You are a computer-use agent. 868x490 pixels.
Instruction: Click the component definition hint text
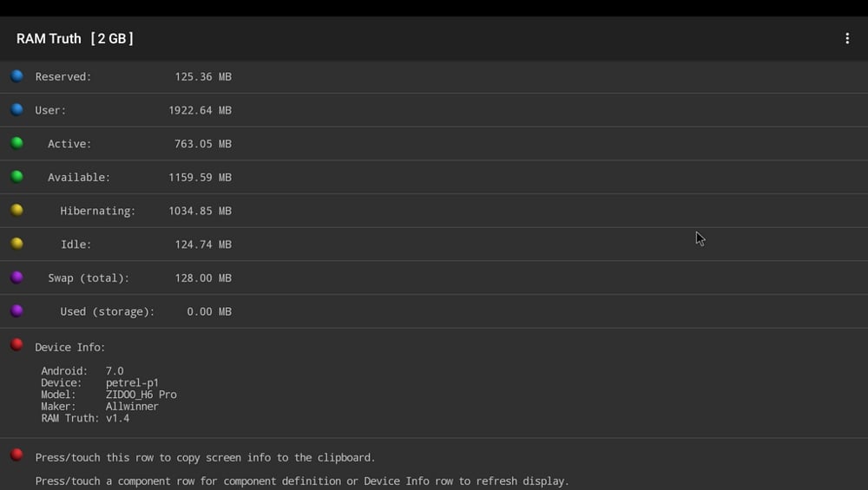(x=302, y=481)
